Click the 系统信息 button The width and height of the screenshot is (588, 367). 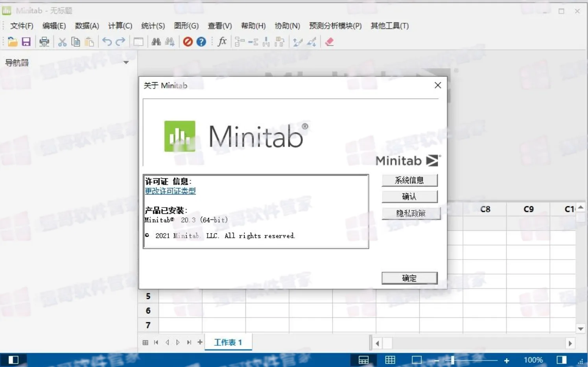pyautogui.click(x=409, y=180)
